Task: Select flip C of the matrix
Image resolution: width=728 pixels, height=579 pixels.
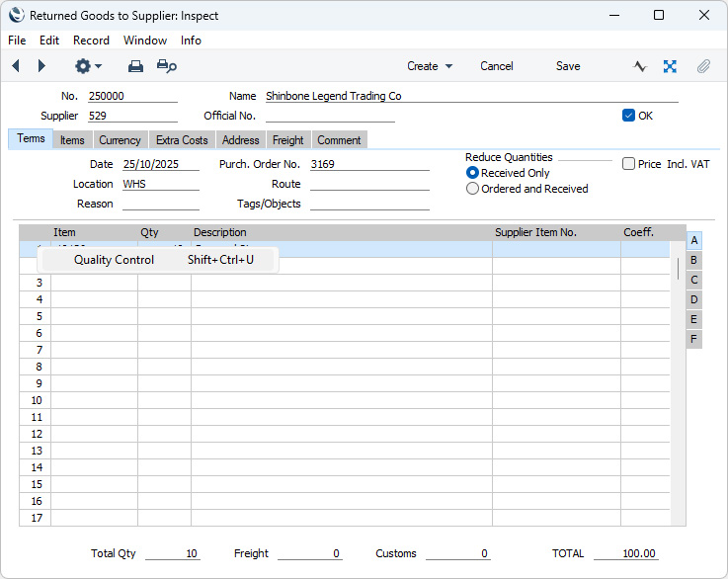Action: (694, 280)
